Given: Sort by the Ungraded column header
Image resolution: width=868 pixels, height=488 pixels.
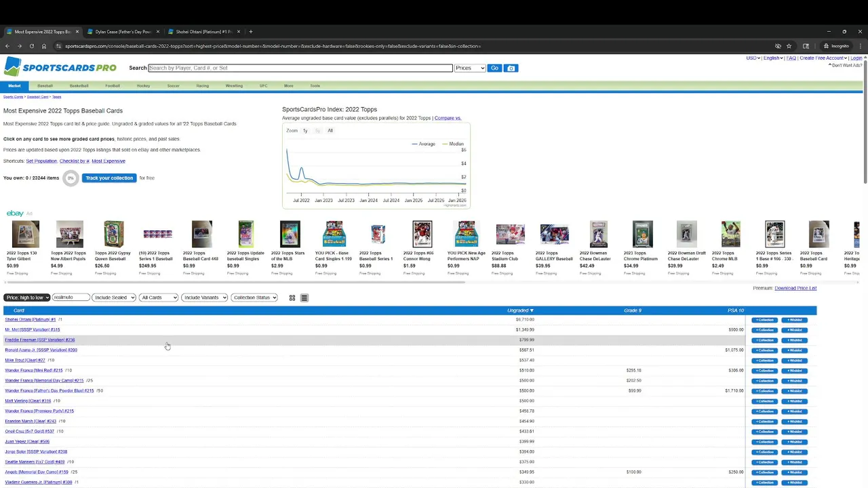Looking at the screenshot, I should tap(521, 310).
